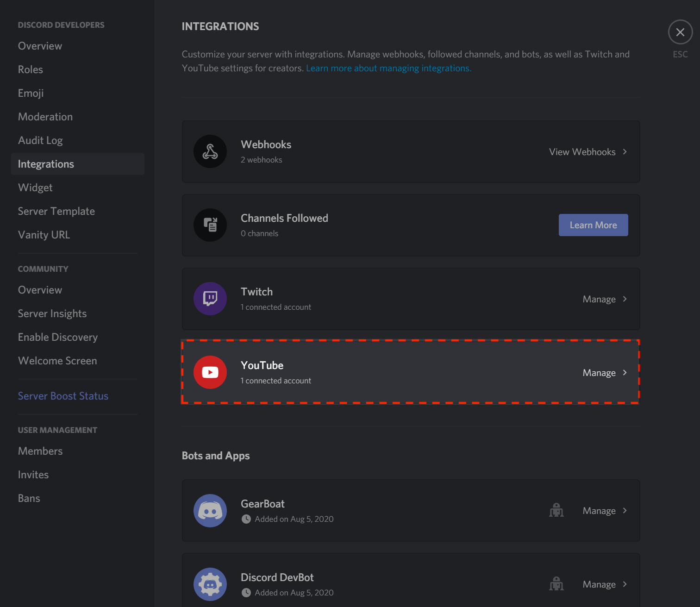The width and height of the screenshot is (700, 607).
Task: Click the ESC label under close button
Action: click(x=680, y=54)
